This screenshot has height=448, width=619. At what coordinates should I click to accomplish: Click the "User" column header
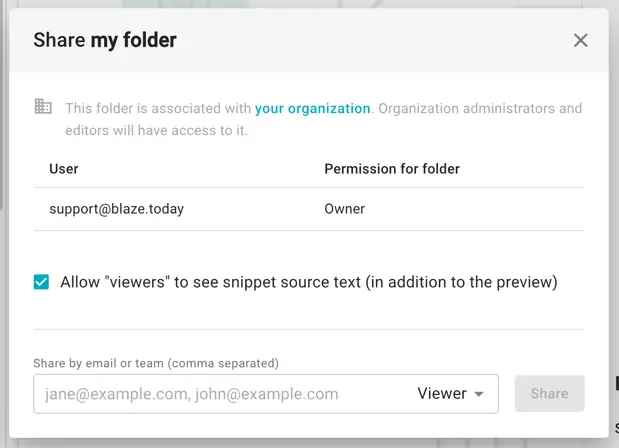click(64, 169)
